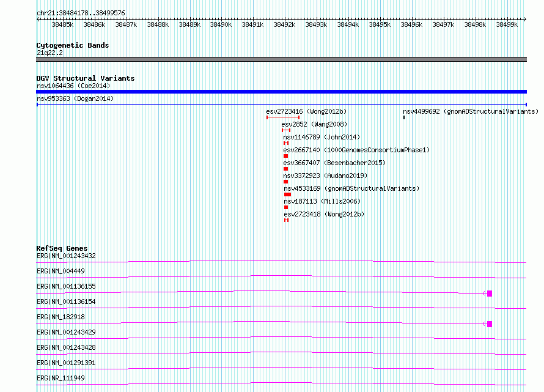The width and height of the screenshot is (544, 392).
Task: Click the ERG|NM_001136154 transcript label
Action: coord(66,301)
